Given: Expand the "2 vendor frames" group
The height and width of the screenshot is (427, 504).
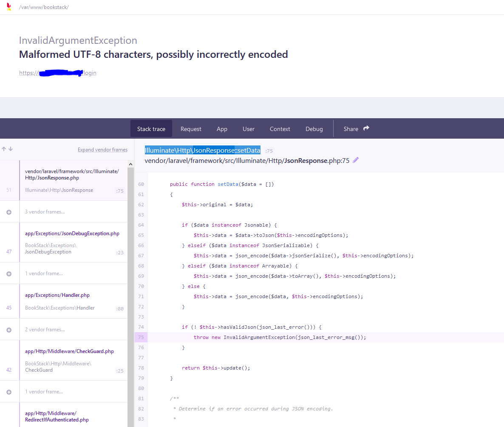Looking at the screenshot, I should pos(9,329).
